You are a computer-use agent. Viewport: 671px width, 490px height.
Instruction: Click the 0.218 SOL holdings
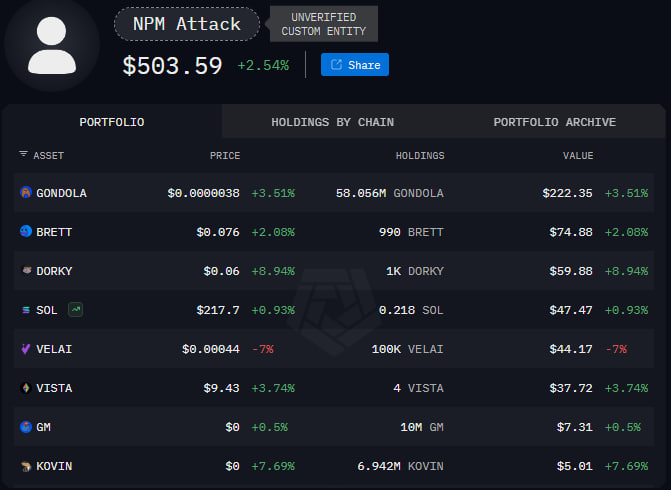pyautogui.click(x=411, y=310)
